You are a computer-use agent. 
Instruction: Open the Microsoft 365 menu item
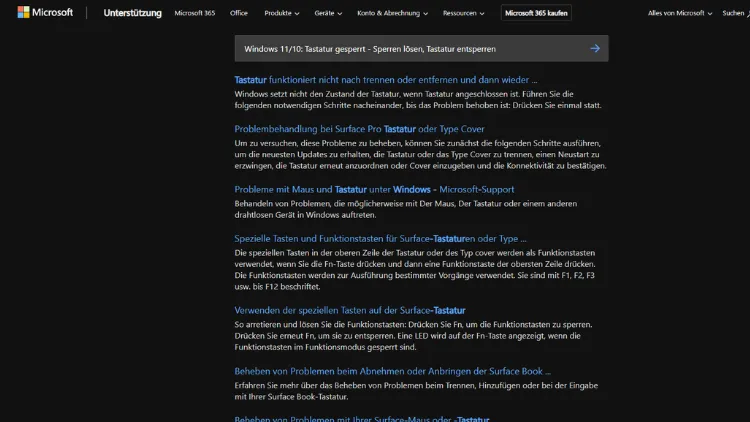pyautogui.click(x=195, y=13)
